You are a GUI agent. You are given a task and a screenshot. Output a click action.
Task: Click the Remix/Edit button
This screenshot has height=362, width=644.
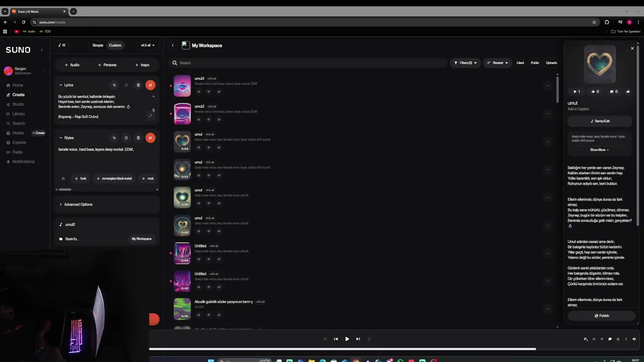(x=600, y=121)
